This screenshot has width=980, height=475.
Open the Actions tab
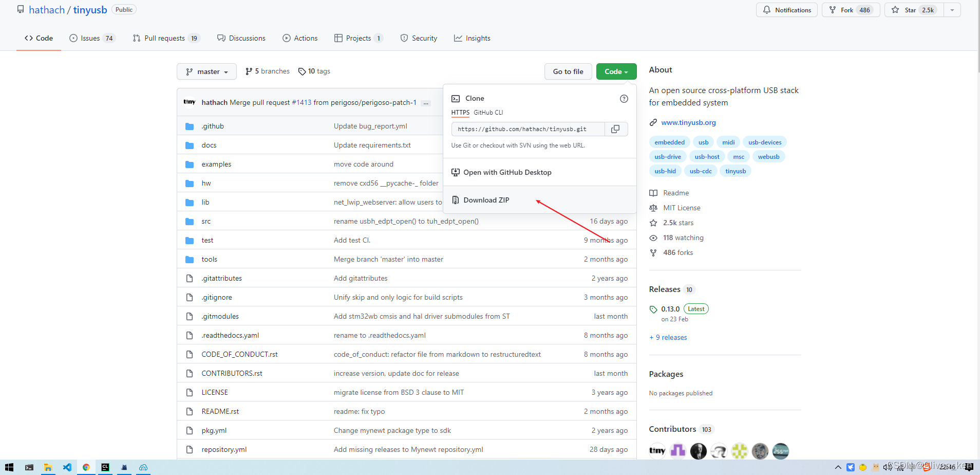tap(300, 38)
